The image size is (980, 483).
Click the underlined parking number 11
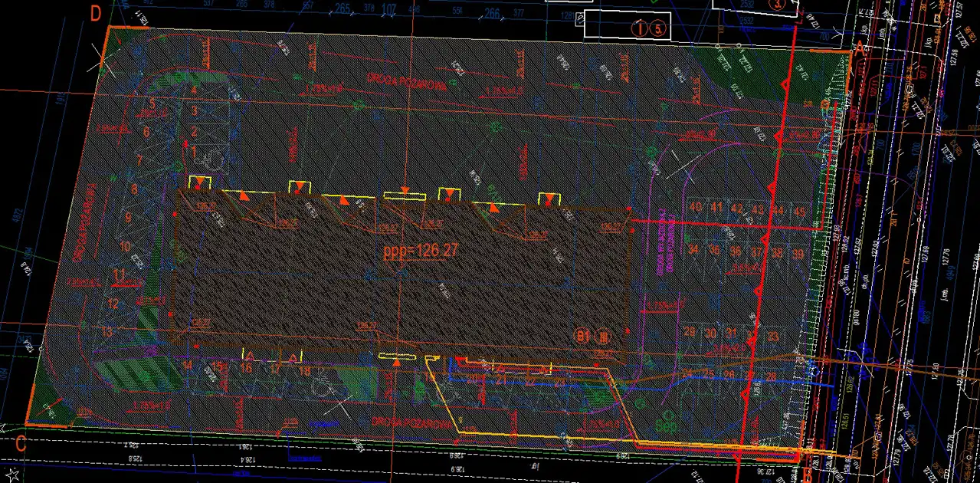tap(119, 273)
